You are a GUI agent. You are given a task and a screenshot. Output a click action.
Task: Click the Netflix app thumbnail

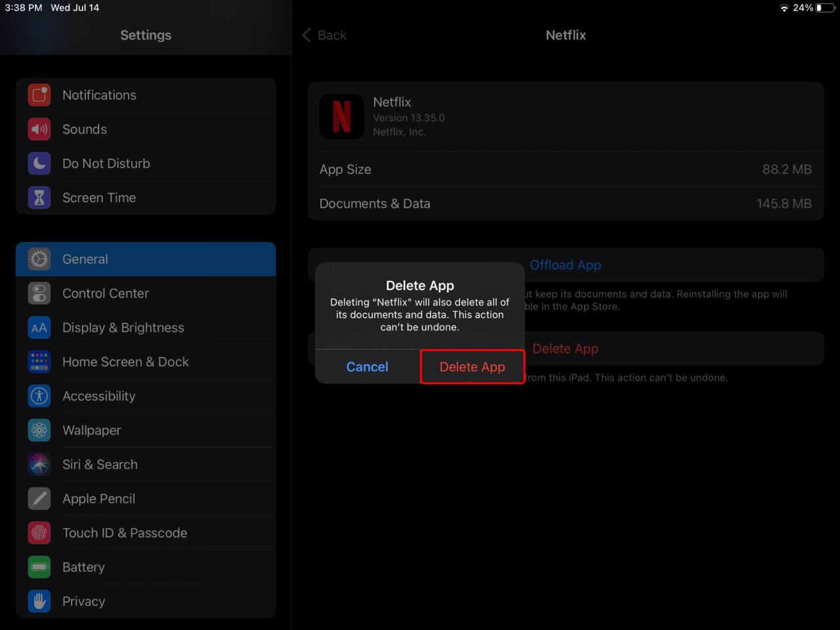341,117
